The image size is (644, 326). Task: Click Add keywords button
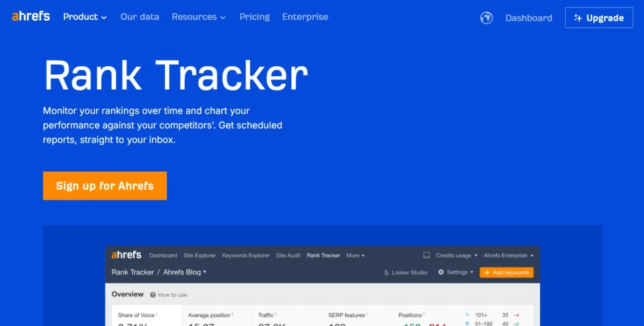point(506,273)
